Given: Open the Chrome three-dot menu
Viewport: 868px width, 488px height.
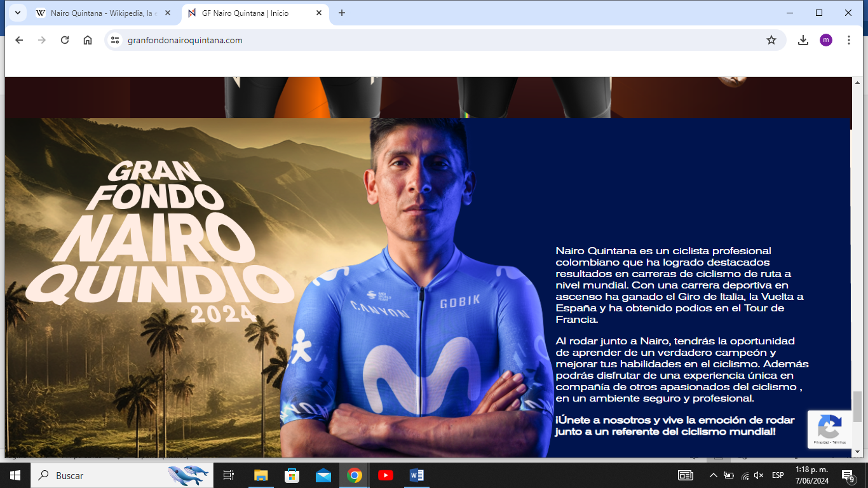Looking at the screenshot, I should click(x=849, y=40).
